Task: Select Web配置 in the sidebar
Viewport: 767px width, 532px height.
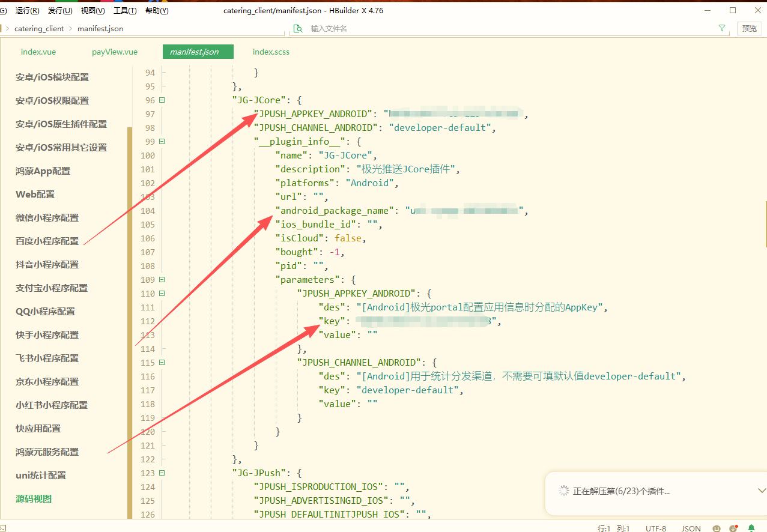Action: coord(35,195)
